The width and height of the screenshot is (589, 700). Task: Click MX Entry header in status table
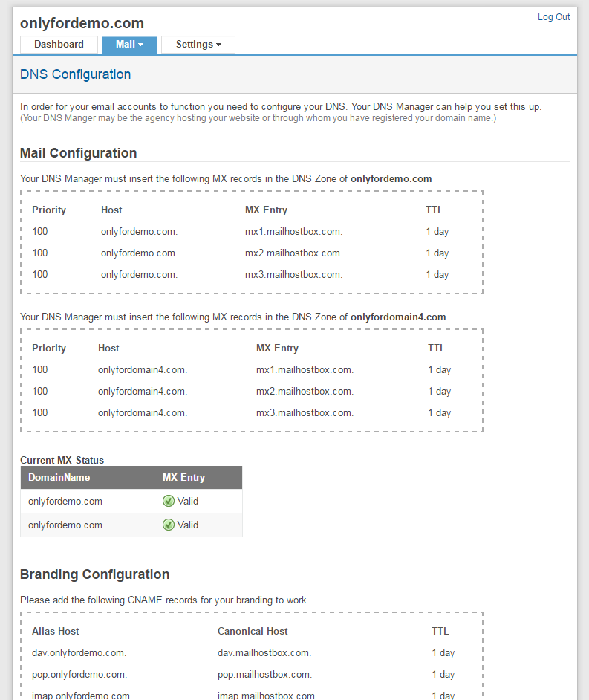183,478
